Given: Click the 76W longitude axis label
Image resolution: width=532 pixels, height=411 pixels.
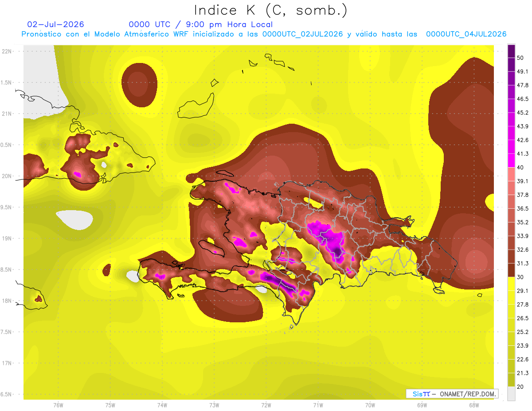Looking at the screenshot, I should (58, 405).
